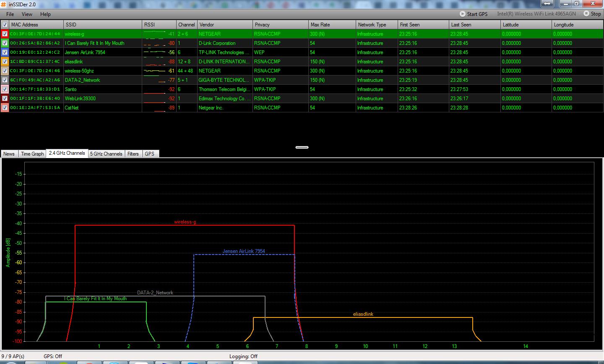The image size is (604, 364).
Task: Click the eliasdlink graph label
Action: [x=363, y=314]
